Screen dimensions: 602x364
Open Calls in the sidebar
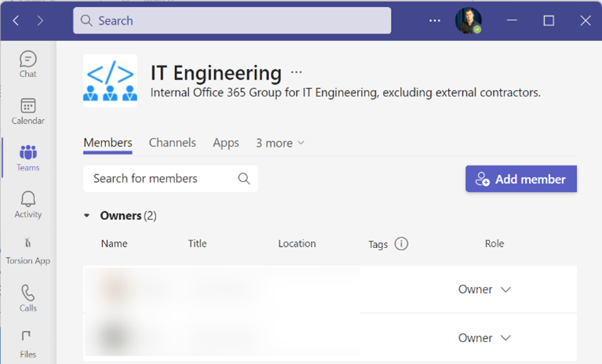(28, 298)
